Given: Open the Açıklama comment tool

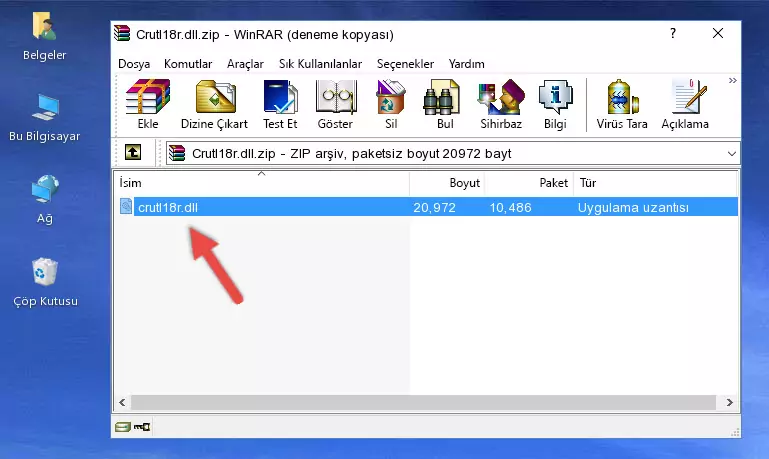Looking at the screenshot, I should click(685, 103).
